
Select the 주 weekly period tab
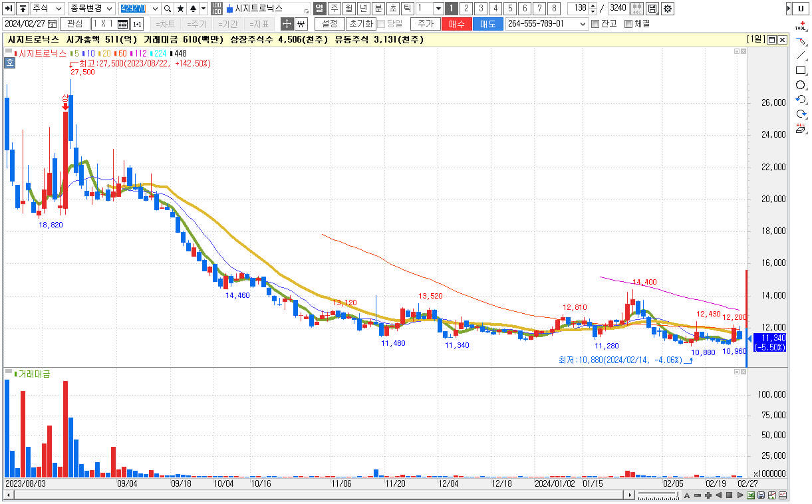point(334,9)
